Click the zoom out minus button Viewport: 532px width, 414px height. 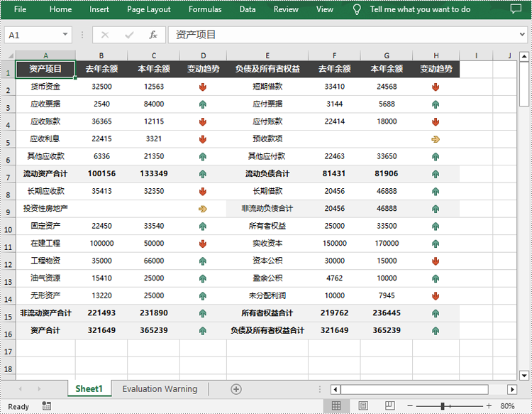click(410, 406)
